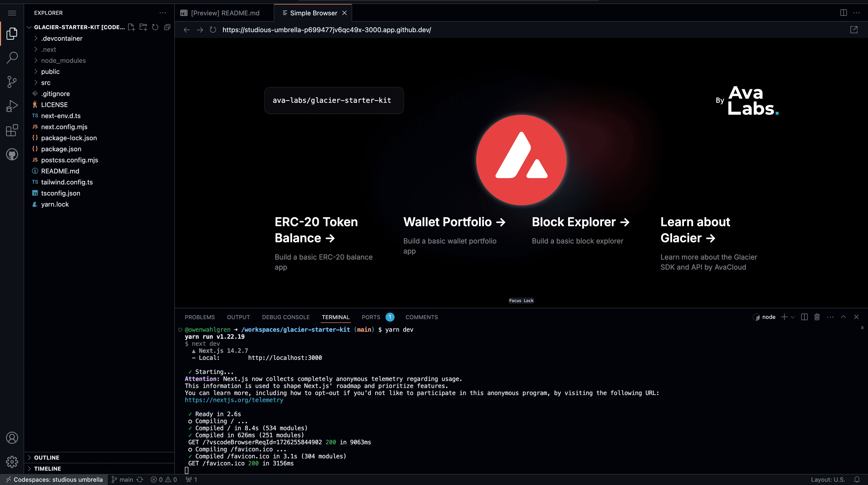Switch to the [Preview] README.md tab

tap(225, 13)
